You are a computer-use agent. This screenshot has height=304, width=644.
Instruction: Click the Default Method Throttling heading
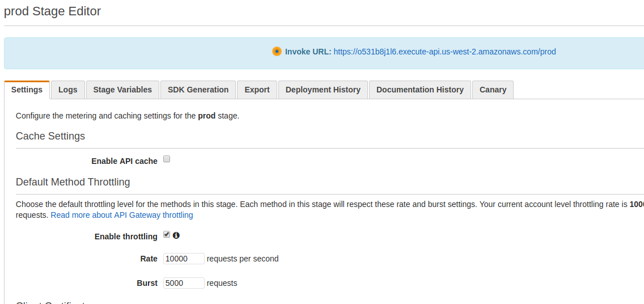tap(73, 182)
